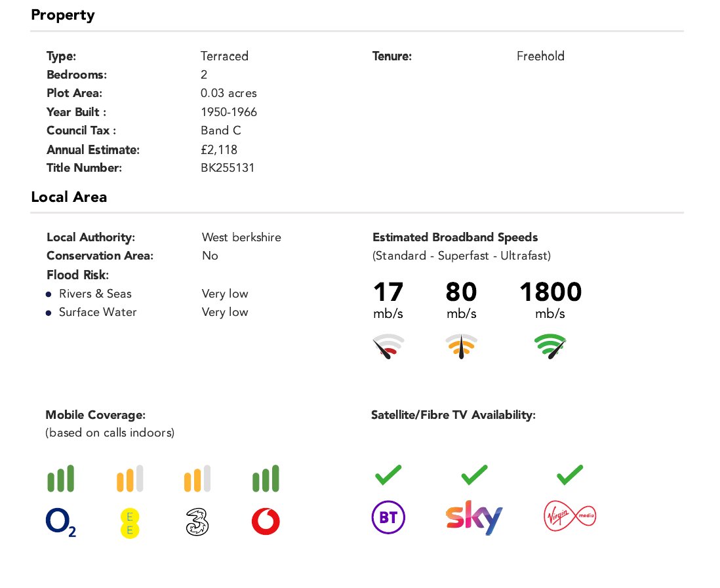720x588 pixels.
Task: Click the Virgin Media logo
Action: point(570,516)
